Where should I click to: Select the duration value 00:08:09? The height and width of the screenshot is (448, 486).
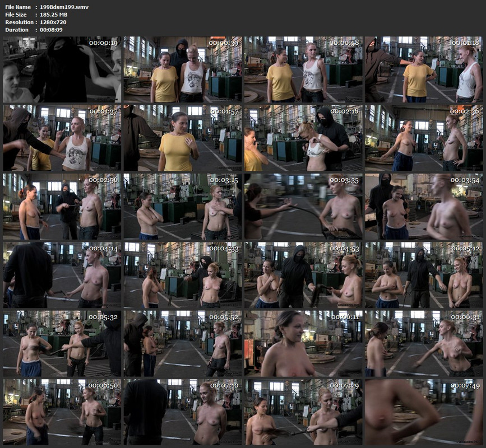(x=51, y=30)
